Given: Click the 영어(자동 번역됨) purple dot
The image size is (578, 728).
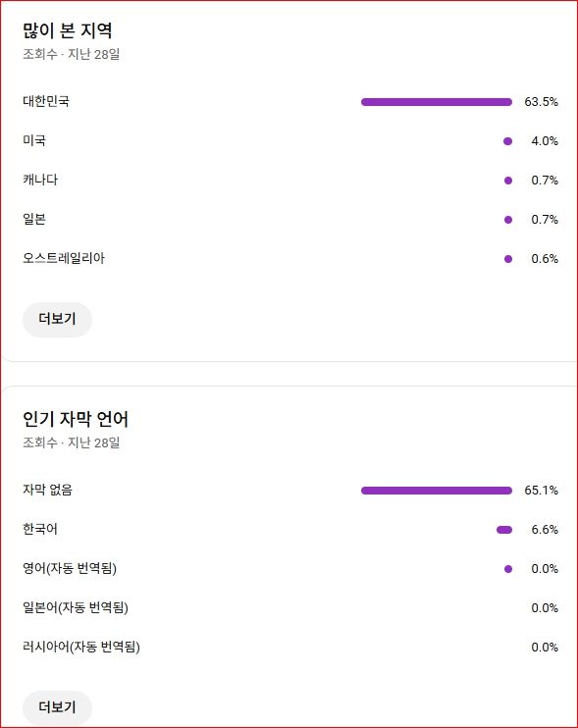Looking at the screenshot, I should pyautogui.click(x=508, y=569).
